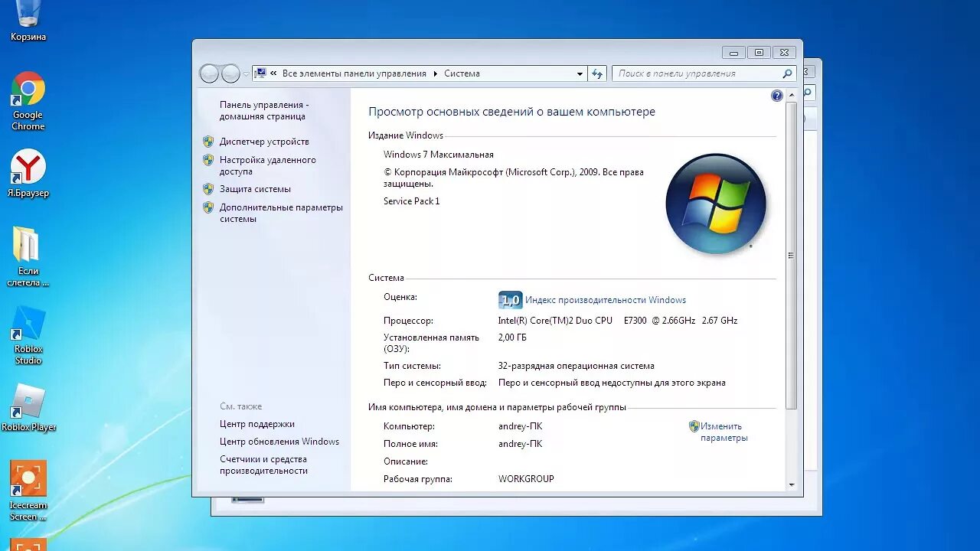Image resolution: width=980 pixels, height=551 pixels.
Task: Open 'Настройка удаленного доступа' link
Action: [x=267, y=166]
